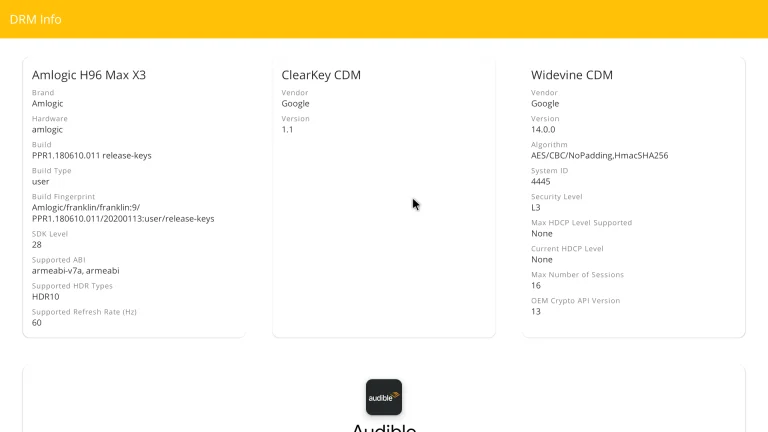Click ClearKey version value 1.1

coord(287,129)
